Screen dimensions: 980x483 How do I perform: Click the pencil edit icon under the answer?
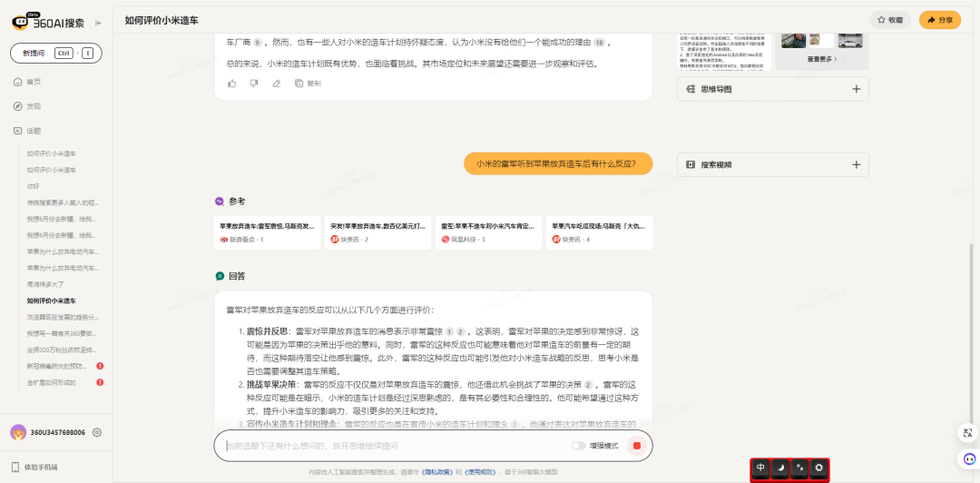pyautogui.click(x=277, y=84)
